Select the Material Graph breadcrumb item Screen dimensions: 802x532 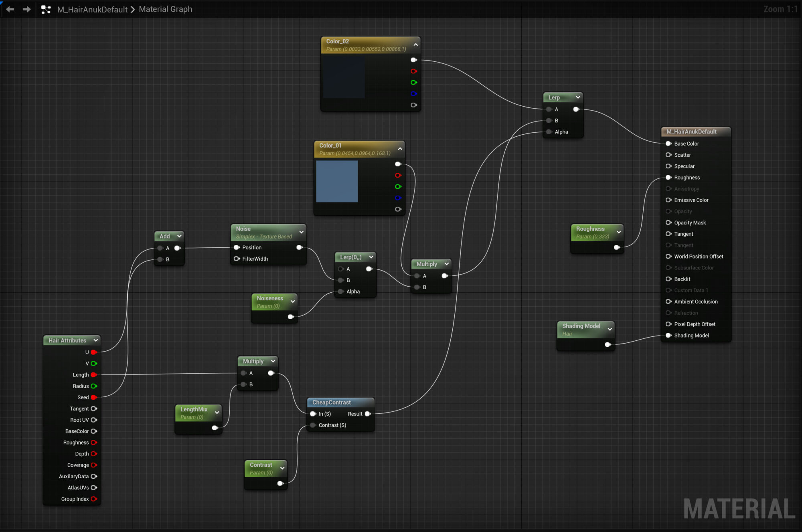(x=165, y=9)
